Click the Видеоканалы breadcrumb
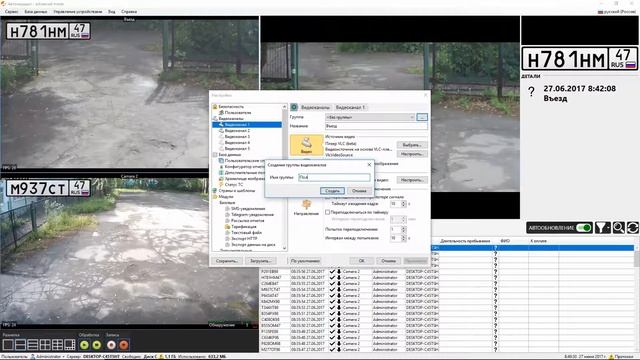The image size is (640, 360). (x=315, y=107)
